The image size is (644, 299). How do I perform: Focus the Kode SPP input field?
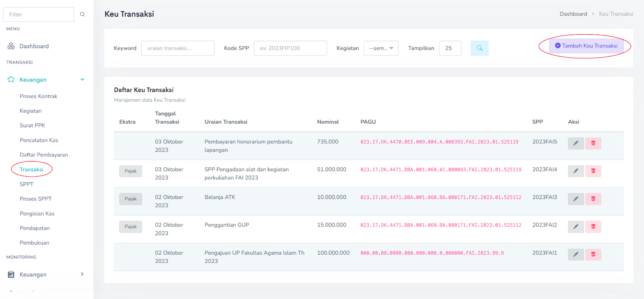coord(290,48)
